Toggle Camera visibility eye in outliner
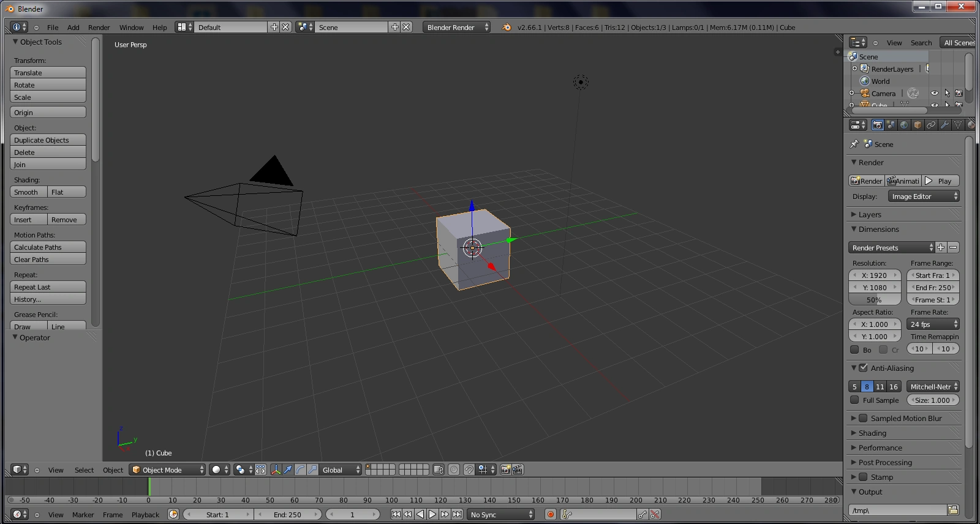Screen dimensions: 980x524 (935, 93)
